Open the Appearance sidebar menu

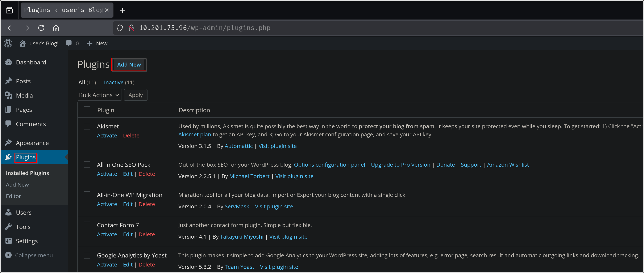32,143
